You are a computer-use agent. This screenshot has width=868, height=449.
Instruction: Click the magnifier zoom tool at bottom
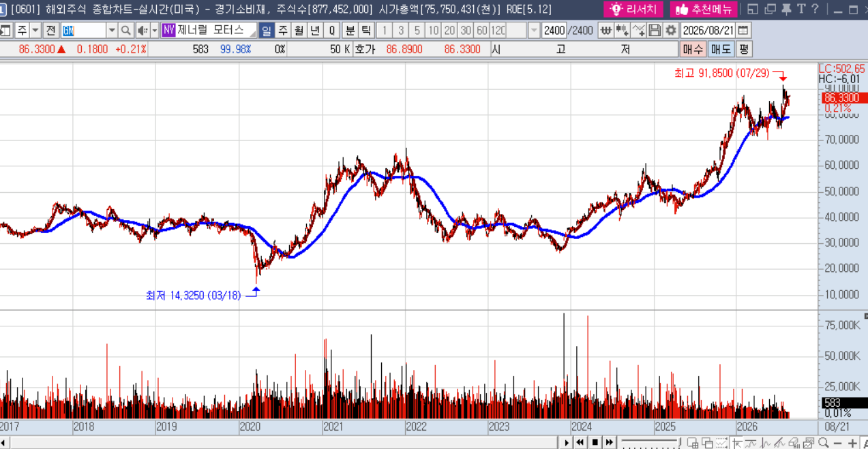coord(824,444)
